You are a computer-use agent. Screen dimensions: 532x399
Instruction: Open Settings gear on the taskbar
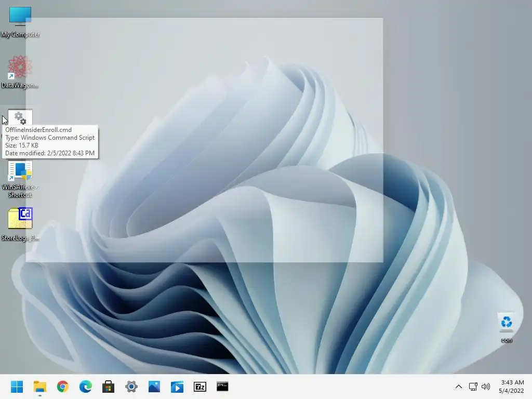pos(131,387)
